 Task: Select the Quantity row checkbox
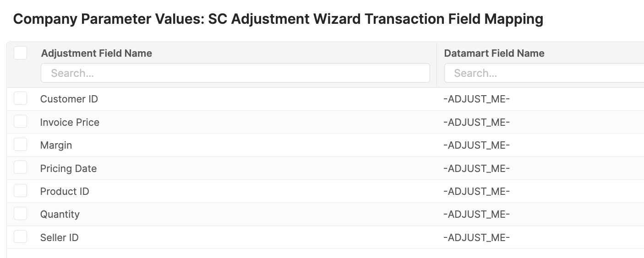21,214
